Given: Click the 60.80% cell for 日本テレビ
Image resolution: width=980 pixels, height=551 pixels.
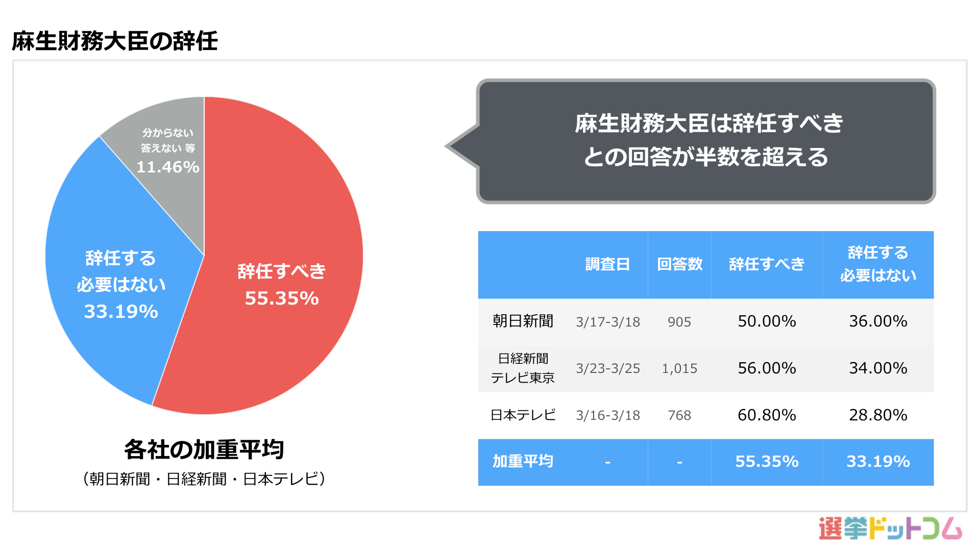Looking at the screenshot, I should pos(767,415).
